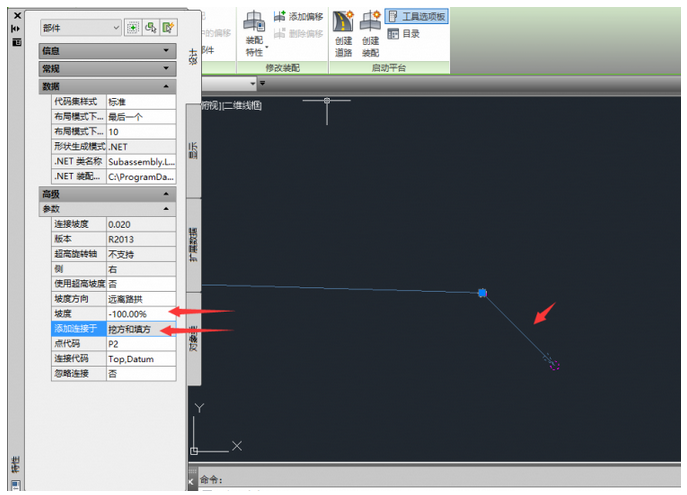
Task: Expand the 常规 section
Action: [x=107, y=69]
